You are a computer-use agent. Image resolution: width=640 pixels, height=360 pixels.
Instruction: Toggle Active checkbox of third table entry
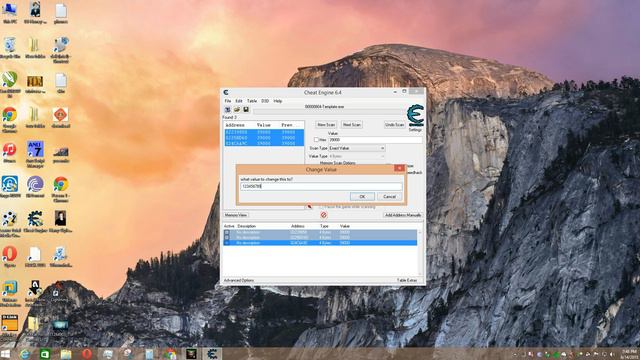227,243
